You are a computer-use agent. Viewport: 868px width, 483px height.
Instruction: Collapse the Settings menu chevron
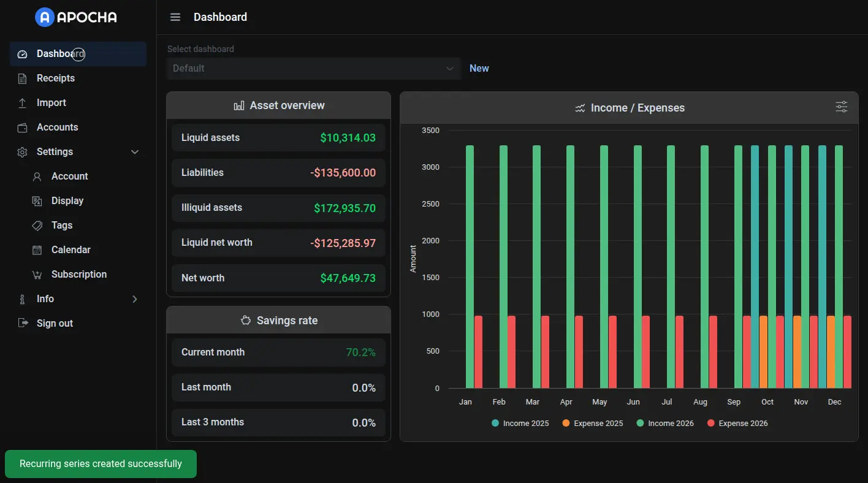pyautogui.click(x=135, y=152)
